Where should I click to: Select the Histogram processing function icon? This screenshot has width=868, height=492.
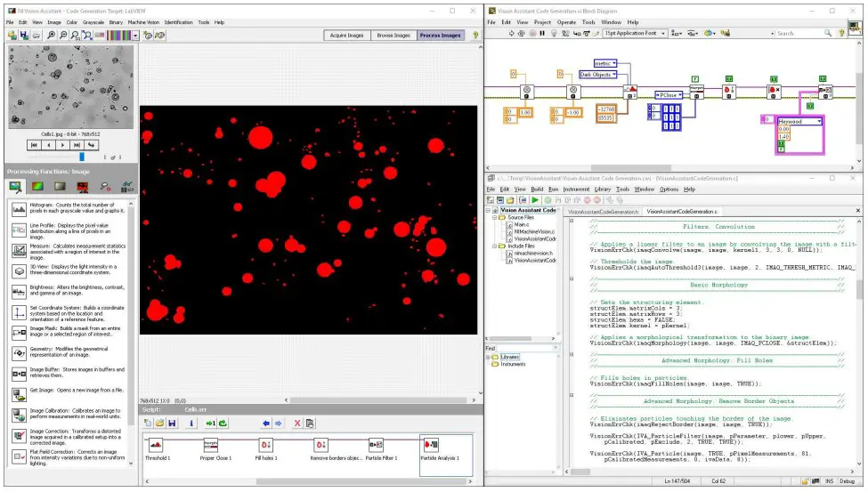pos(20,211)
